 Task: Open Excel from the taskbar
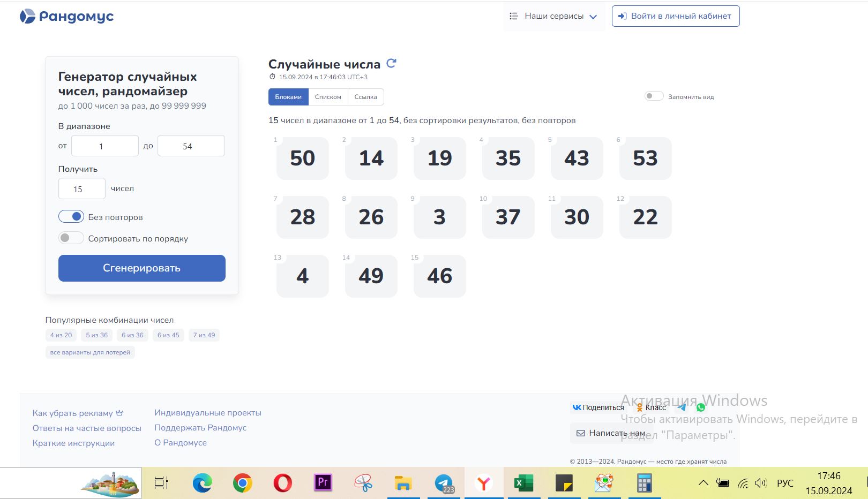point(523,483)
